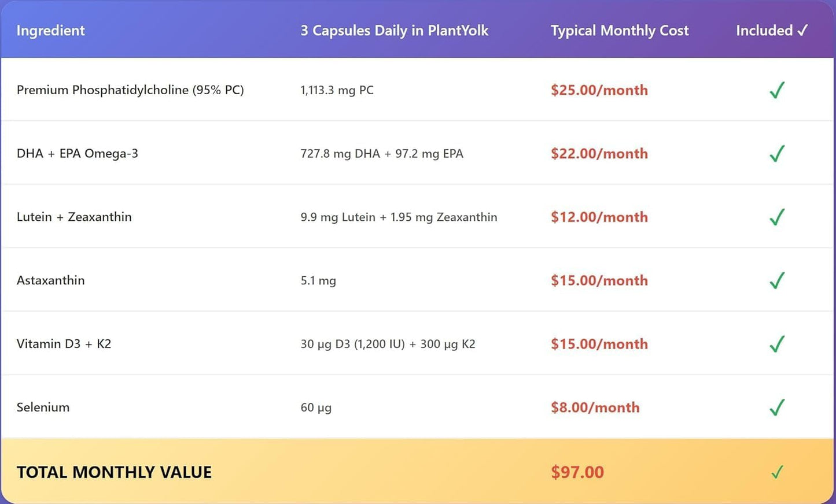Click the $12.00/month cost for Lutein
The width and height of the screenshot is (836, 504).
click(599, 217)
